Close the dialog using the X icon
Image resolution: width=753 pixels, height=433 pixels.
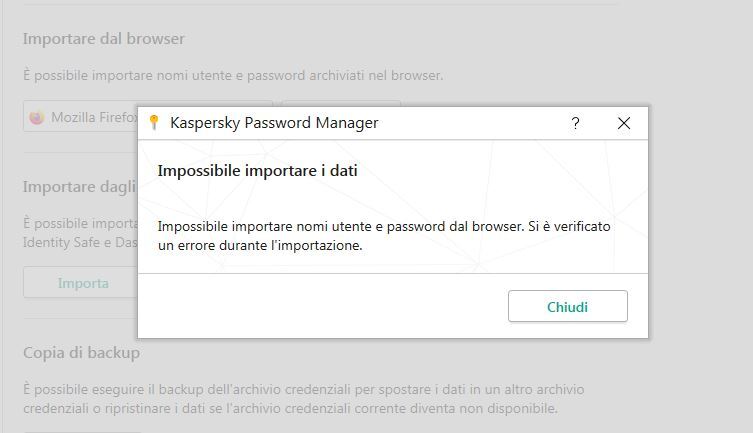[x=624, y=123]
